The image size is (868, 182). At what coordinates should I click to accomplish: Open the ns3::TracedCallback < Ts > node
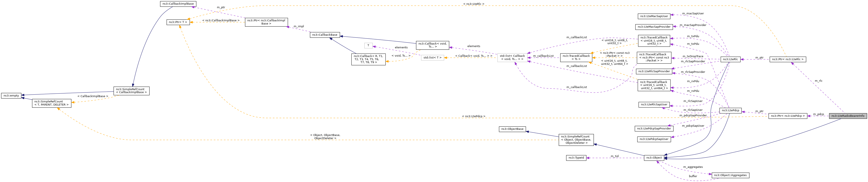(576, 58)
